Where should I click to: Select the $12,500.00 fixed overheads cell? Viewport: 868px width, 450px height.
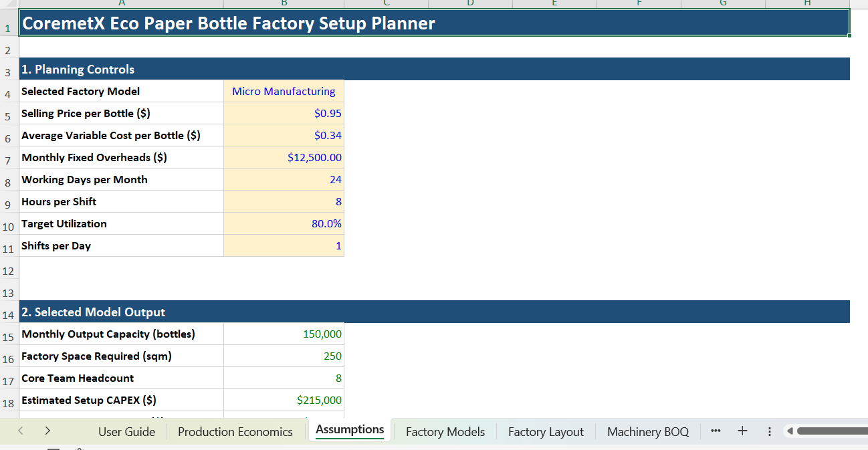click(x=284, y=157)
